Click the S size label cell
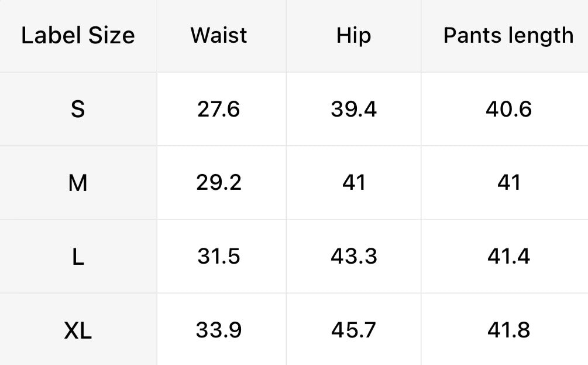588x365 pixels. (78, 110)
